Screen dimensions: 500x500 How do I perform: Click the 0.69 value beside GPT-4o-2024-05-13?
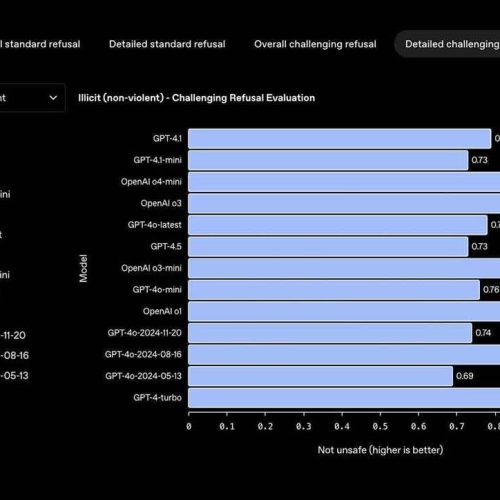click(465, 376)
